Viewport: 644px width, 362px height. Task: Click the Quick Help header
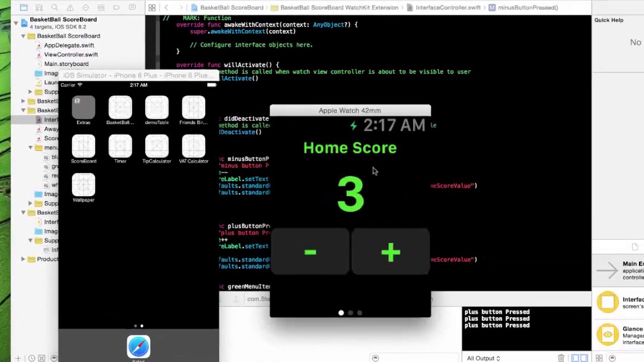click(x=609, y=20)
